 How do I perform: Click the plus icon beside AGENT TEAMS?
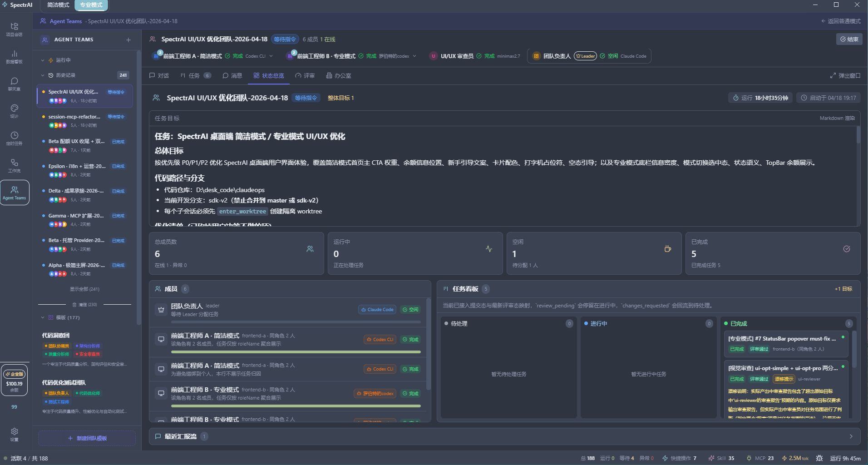pos(128,40)
